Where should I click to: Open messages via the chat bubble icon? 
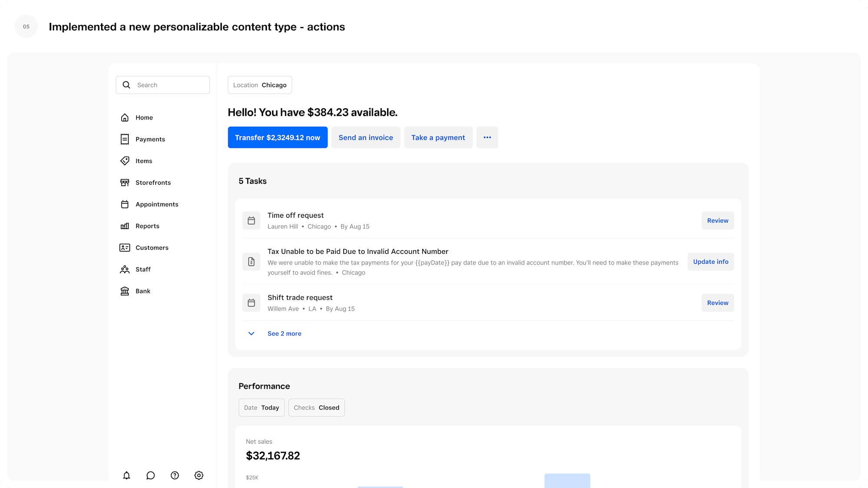[151, 475]
